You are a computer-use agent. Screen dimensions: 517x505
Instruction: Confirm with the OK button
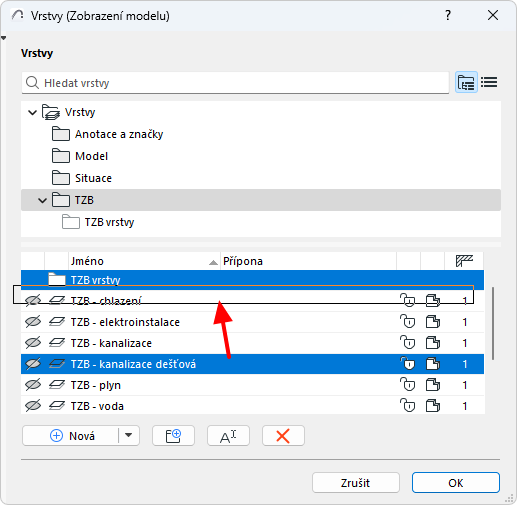456,483
